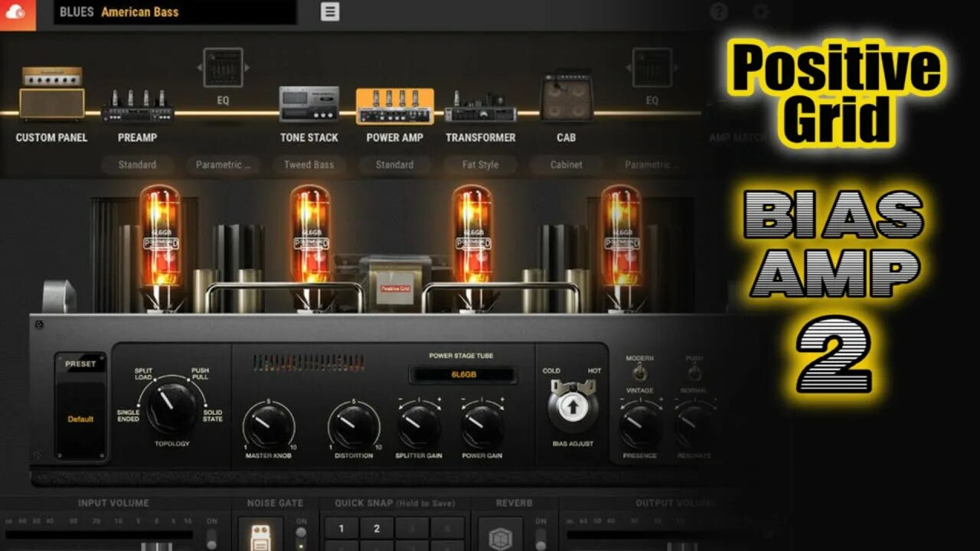The image size is (980, 551).
Task: Click the Distortion knob
Action: coord(354,426)
